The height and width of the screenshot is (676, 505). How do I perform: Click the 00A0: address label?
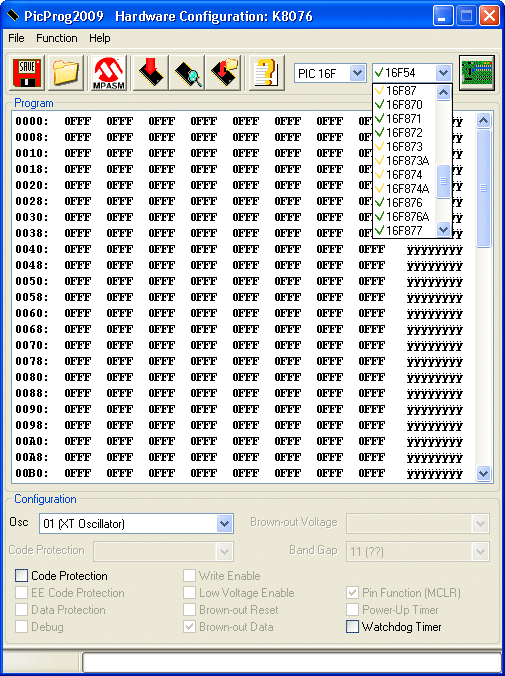(x=32, y=441)
